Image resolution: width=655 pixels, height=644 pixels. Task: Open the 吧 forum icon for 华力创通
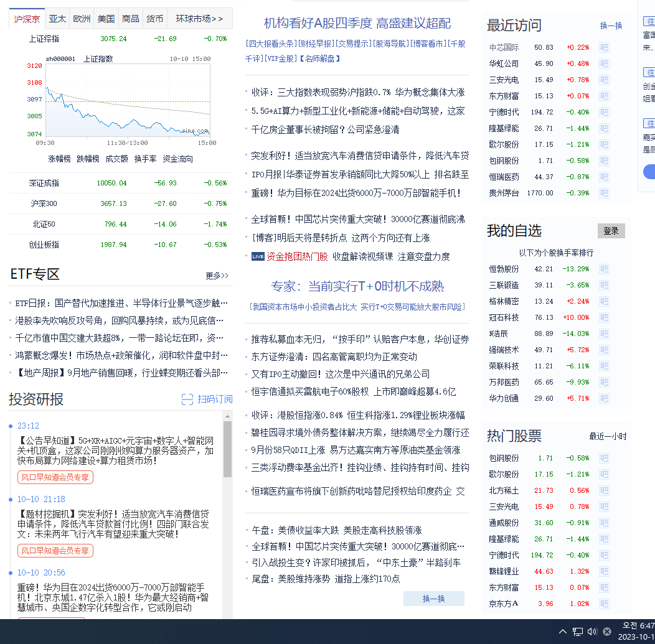(x=603, y=399)
